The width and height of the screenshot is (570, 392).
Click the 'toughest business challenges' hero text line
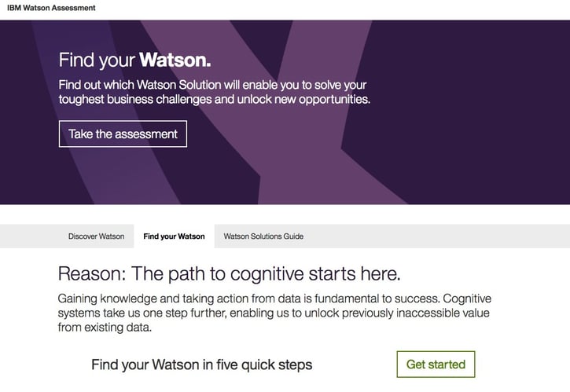click(x=214, y=100)
